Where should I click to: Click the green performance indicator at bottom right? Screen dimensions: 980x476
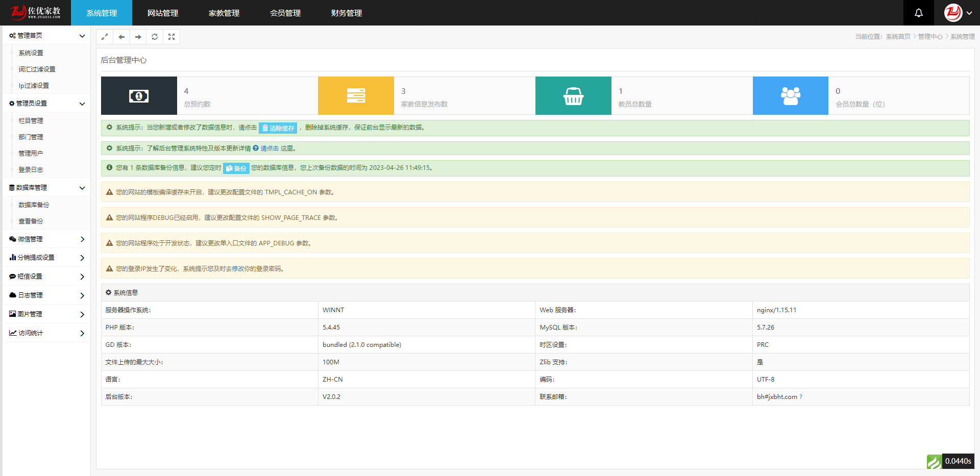[x=935, y=462]
